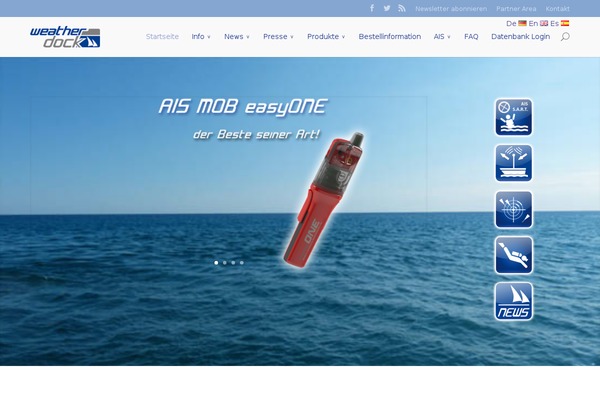Open the RSS feed icon
Screen dimensions: 600x400
tap(401, 8)
